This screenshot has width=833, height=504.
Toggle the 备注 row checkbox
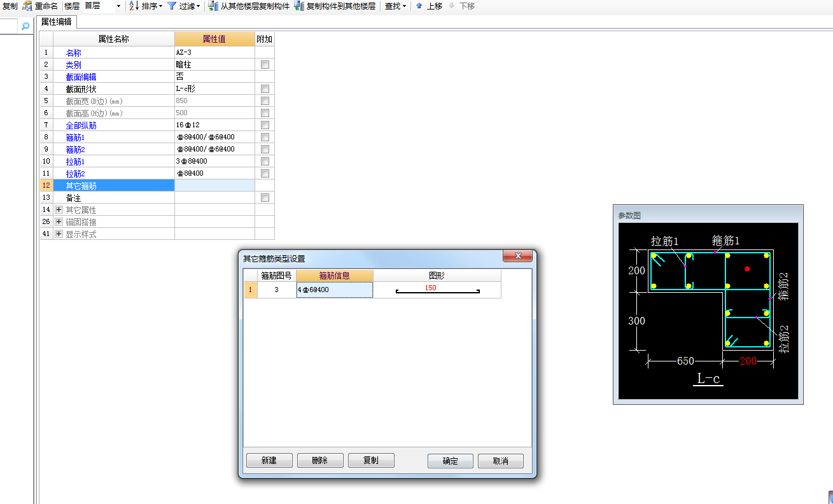coord(265,198)
